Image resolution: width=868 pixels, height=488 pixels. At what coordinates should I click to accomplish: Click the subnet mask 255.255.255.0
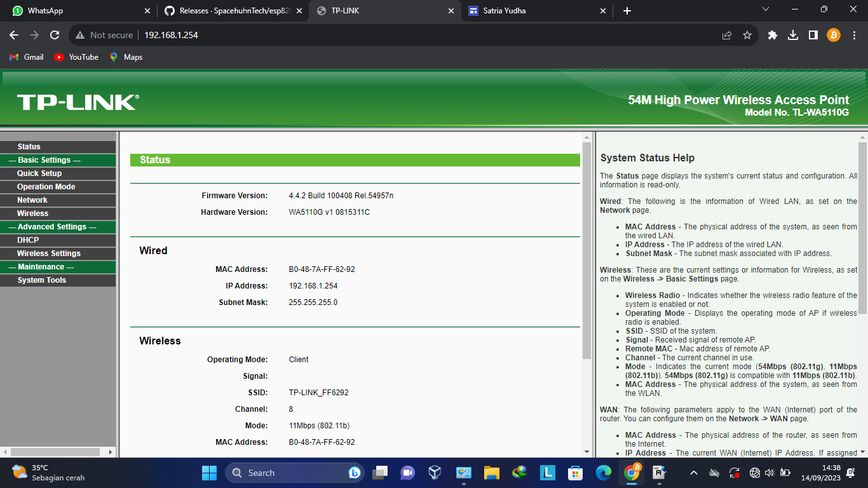313,302
